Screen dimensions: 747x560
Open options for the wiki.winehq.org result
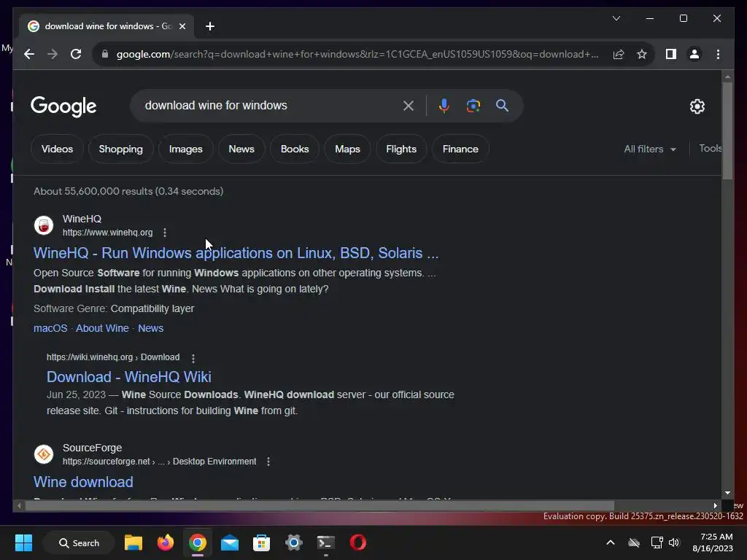[193, 357]
